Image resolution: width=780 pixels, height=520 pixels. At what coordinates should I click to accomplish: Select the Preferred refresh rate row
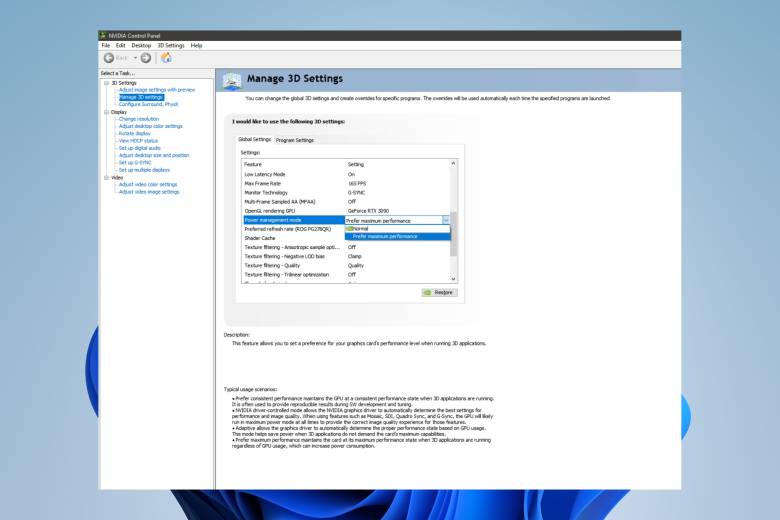tap(293, 229)
